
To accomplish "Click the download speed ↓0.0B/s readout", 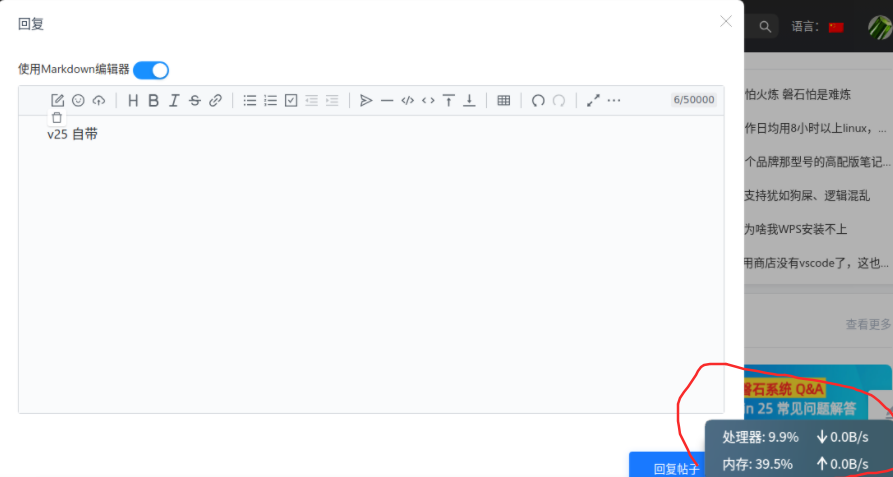I will 842,437.
